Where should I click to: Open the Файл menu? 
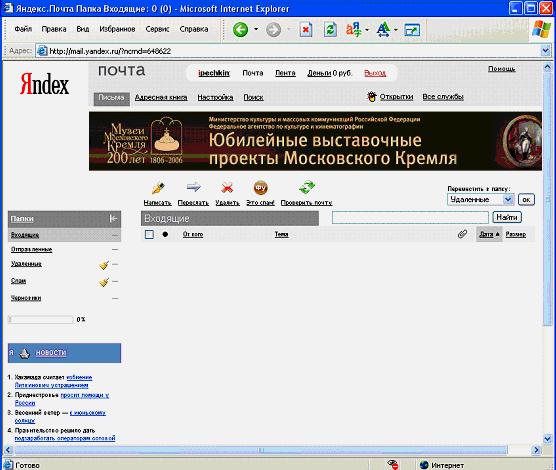pyautogui.click(x=23, y=29)
